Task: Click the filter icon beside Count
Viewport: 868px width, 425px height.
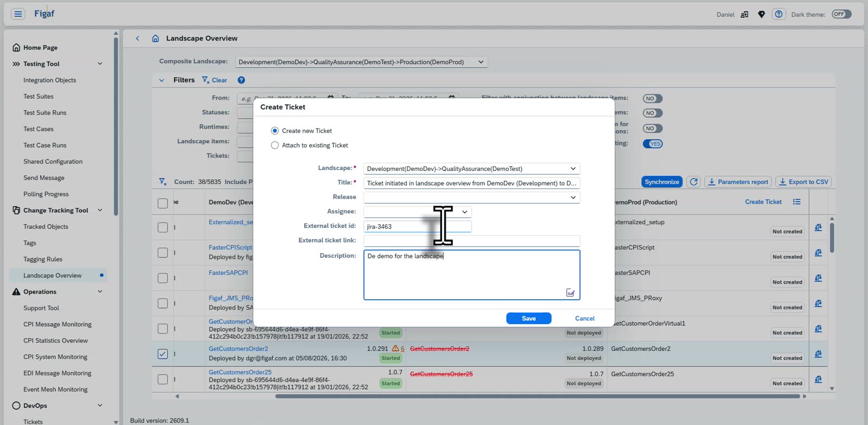Action: pyautogui.click(x=163, y=182)
